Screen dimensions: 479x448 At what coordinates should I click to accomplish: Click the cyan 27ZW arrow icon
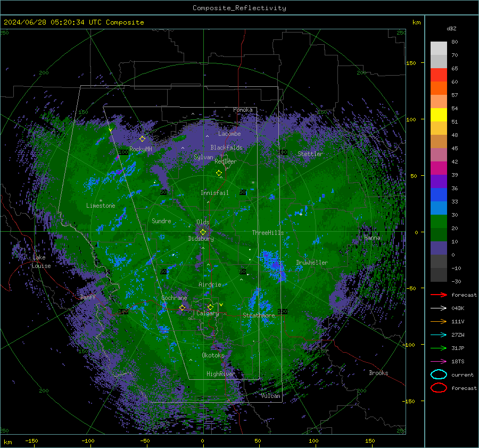click(439, 335)
